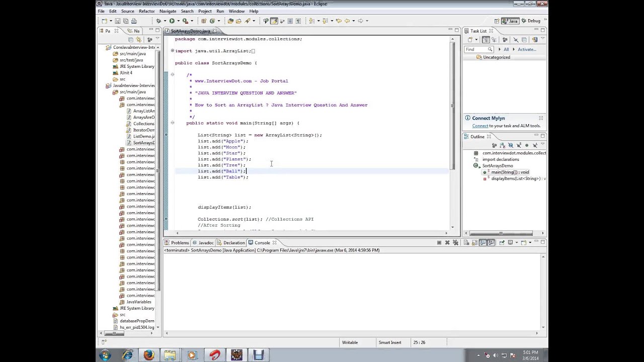
Task: Open the Navigate menu
Action: [168, 11]
